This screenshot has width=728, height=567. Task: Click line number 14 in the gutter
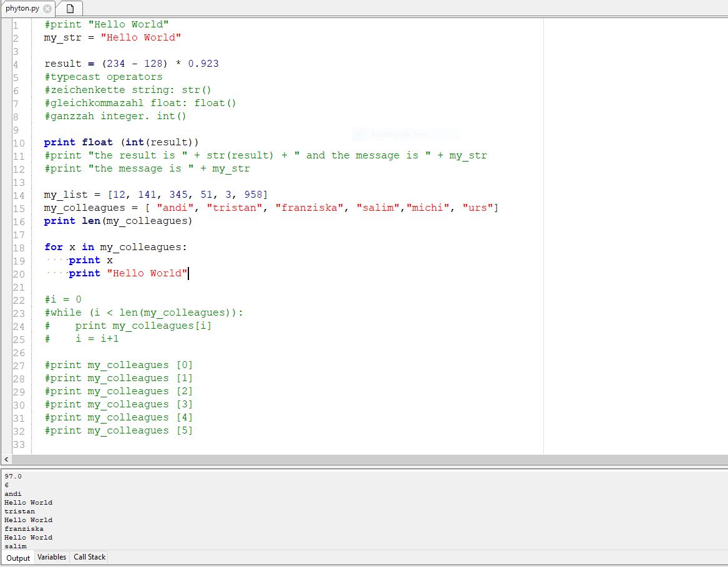19,194
